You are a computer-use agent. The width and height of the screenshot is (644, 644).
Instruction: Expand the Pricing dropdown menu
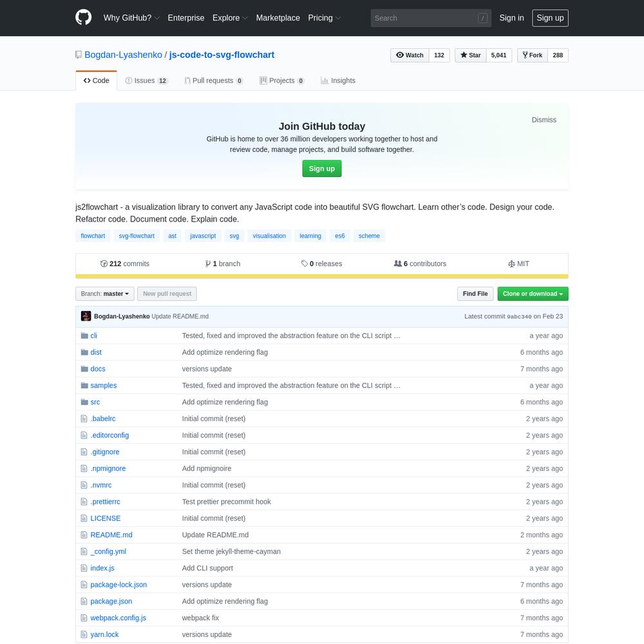(x=325, y=17)
